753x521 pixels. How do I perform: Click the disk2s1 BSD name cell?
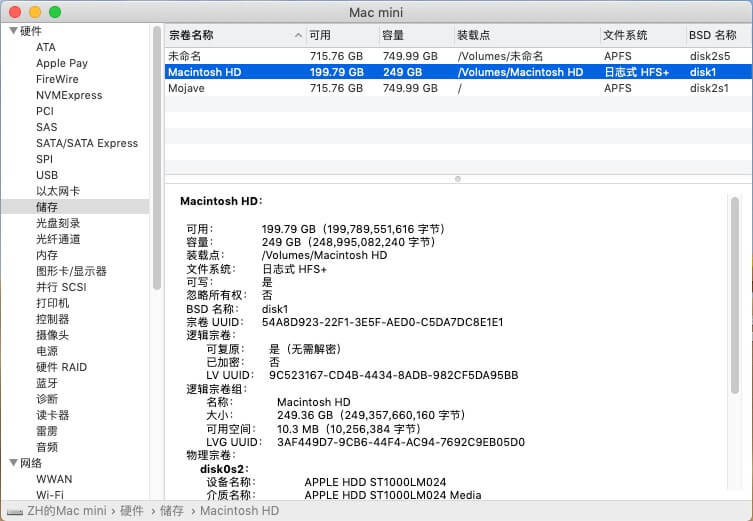pyautogui.click(x=709, y=88)
